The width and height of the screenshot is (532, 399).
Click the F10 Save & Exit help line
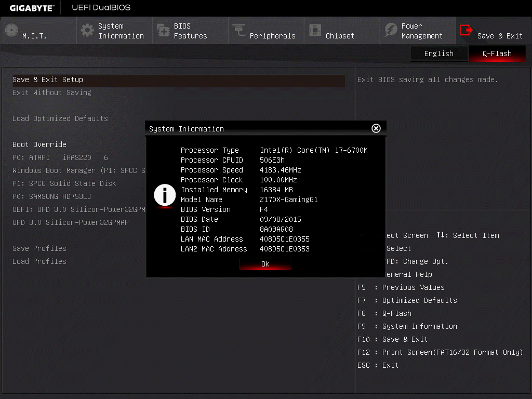392,339
